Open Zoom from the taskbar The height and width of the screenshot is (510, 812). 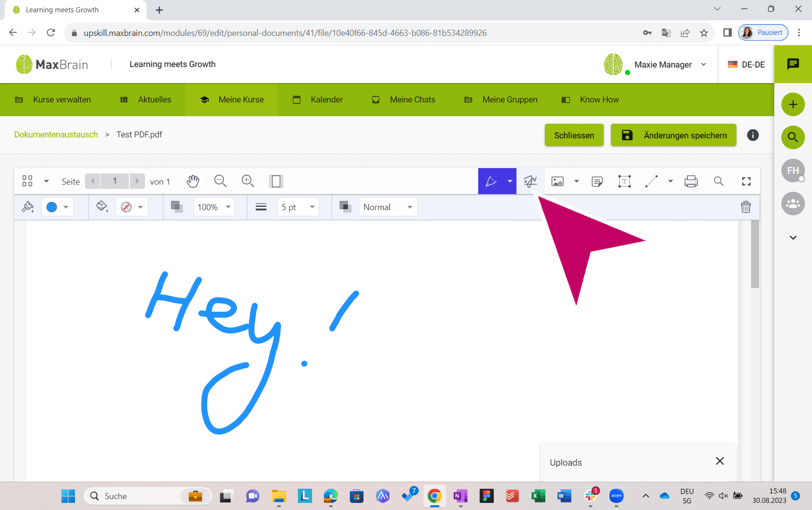[x=616, y=496]
